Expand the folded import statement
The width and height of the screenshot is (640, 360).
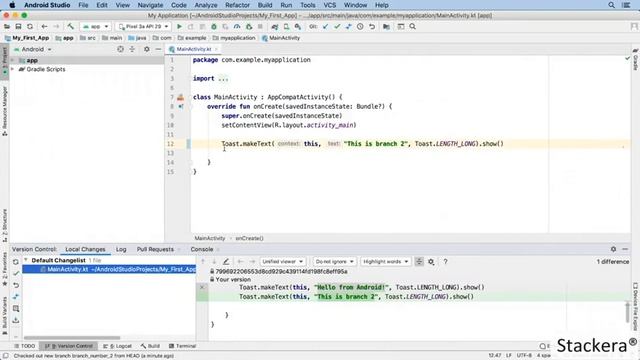pyautogui.click(x=223, y=78)
